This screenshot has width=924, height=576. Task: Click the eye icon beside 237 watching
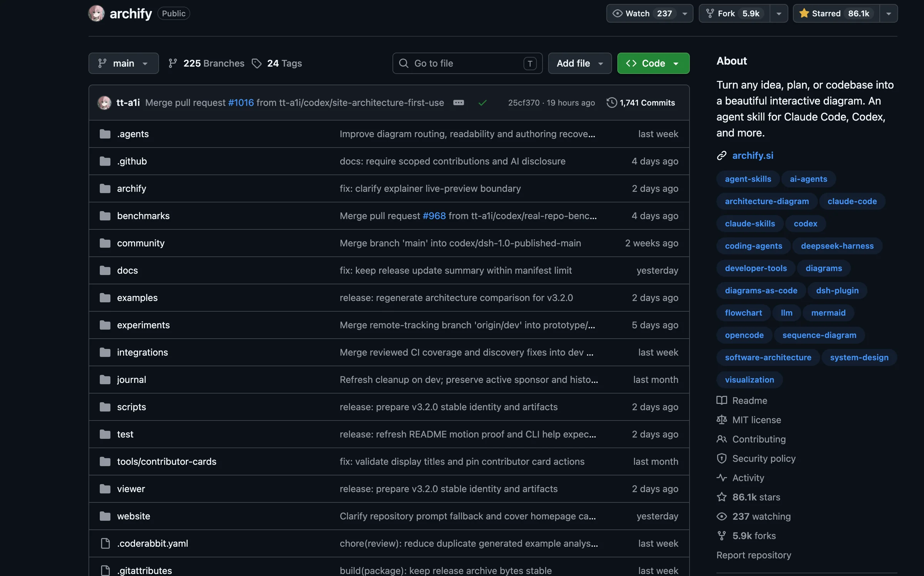tap(721, 516)
